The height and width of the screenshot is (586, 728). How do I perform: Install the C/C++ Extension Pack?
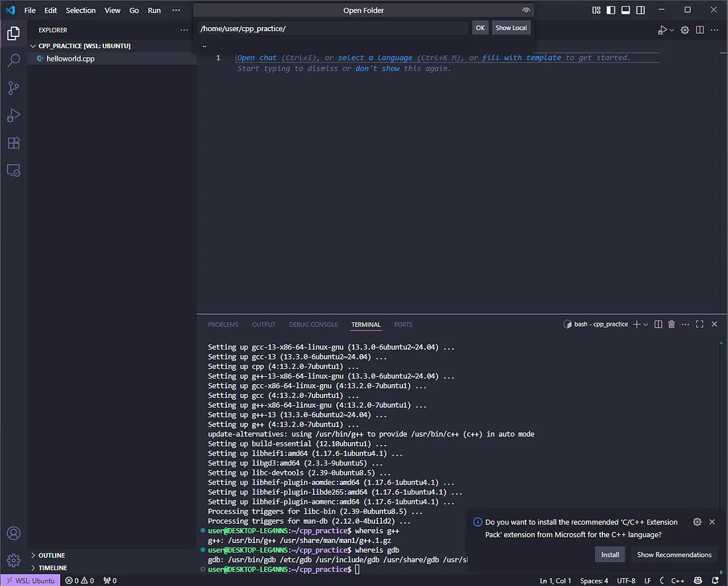click(x=610, y=554)
